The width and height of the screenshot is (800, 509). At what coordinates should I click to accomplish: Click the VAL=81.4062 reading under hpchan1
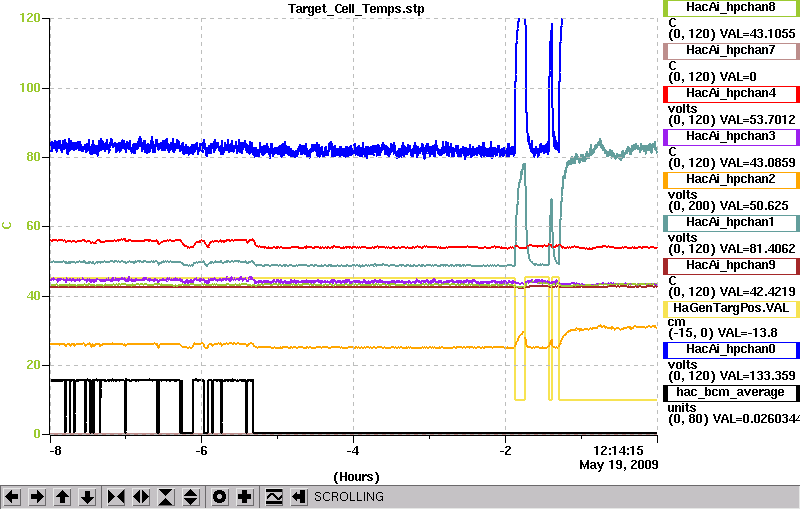pyautogui.click(x=757, y=249)
